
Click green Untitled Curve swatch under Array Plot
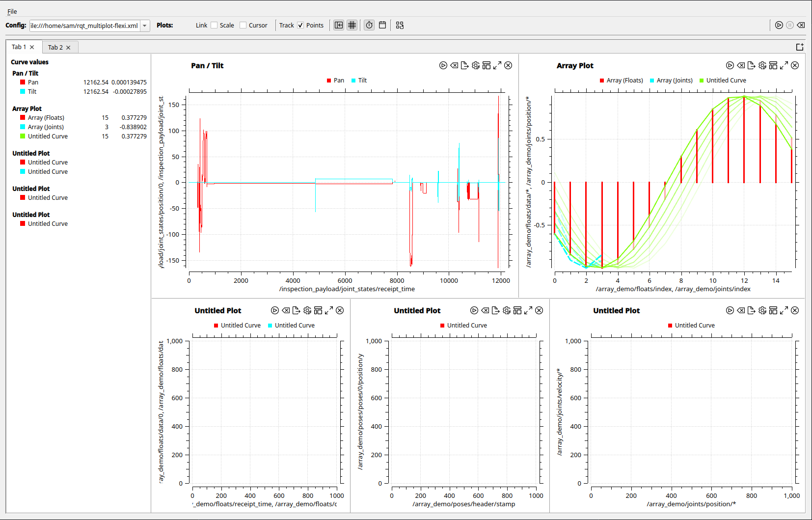(x=23, y=136)
